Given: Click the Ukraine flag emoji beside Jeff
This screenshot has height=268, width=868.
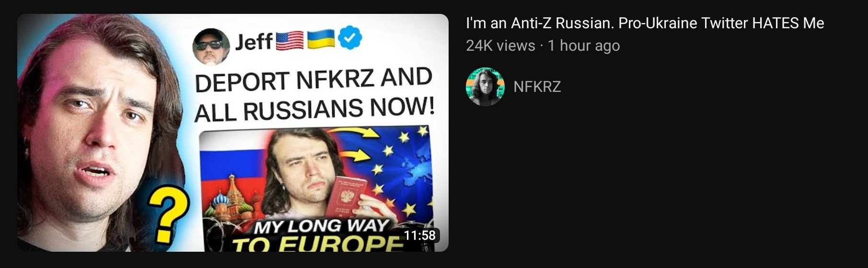Looking at the screenshot, I should [321, 40].
